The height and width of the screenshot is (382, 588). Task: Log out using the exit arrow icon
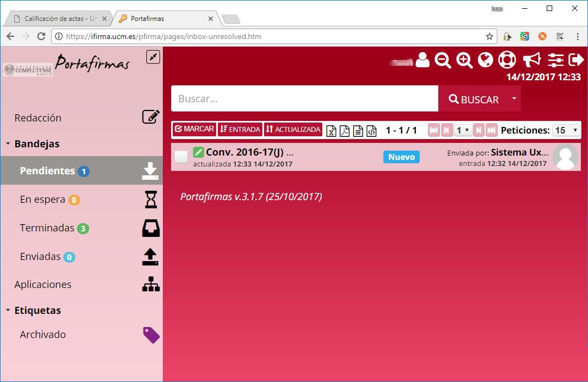tap(576, 59)
